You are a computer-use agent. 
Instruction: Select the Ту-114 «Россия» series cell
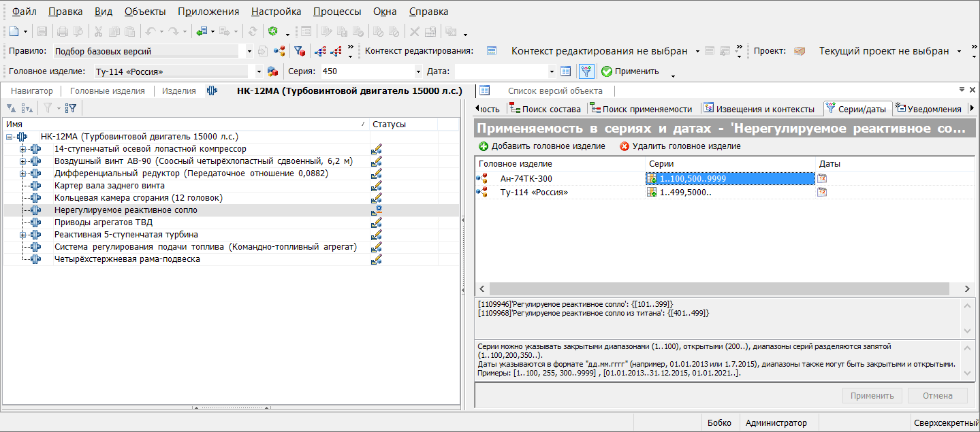[x=729, y=193]
